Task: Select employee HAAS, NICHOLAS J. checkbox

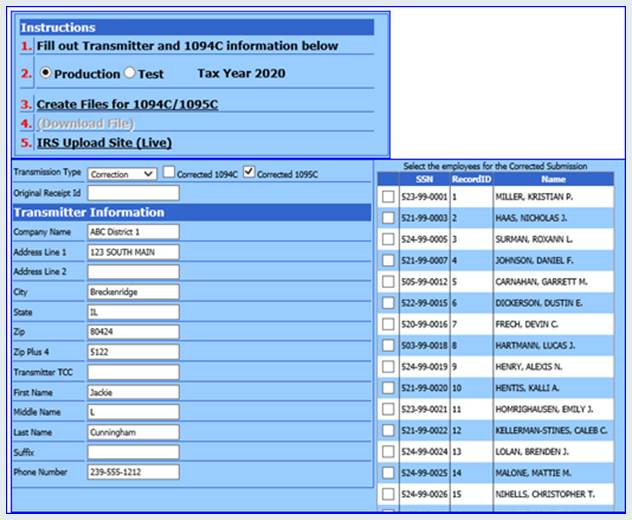Action: (x=388, y=218)
